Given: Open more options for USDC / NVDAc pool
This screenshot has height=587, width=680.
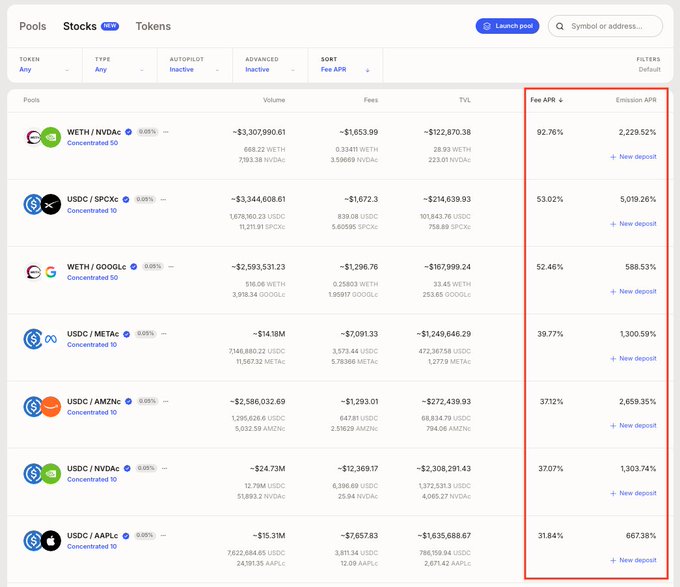Looking at the screenshot, I should [x=164, y=468].
